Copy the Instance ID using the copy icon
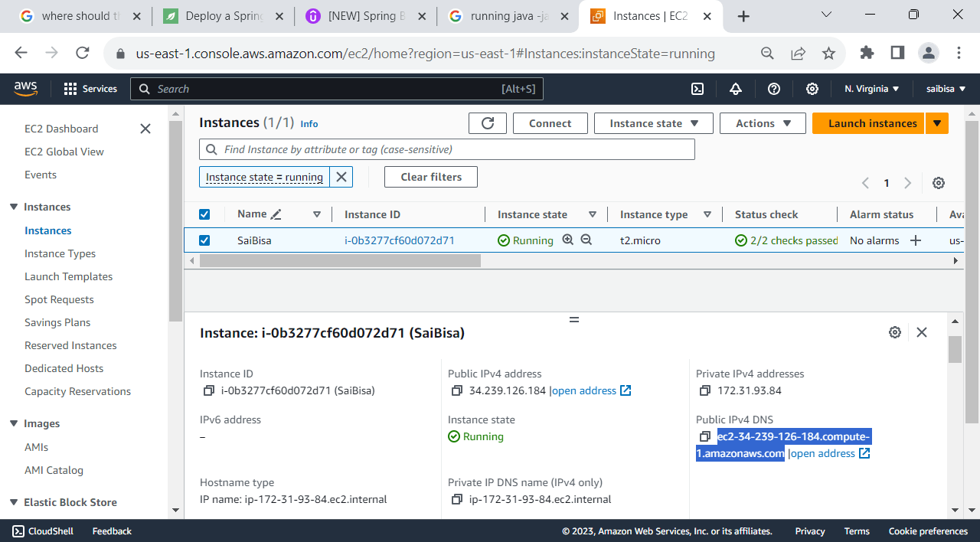The height and width of the screenshot is (542, 980). 208,390
